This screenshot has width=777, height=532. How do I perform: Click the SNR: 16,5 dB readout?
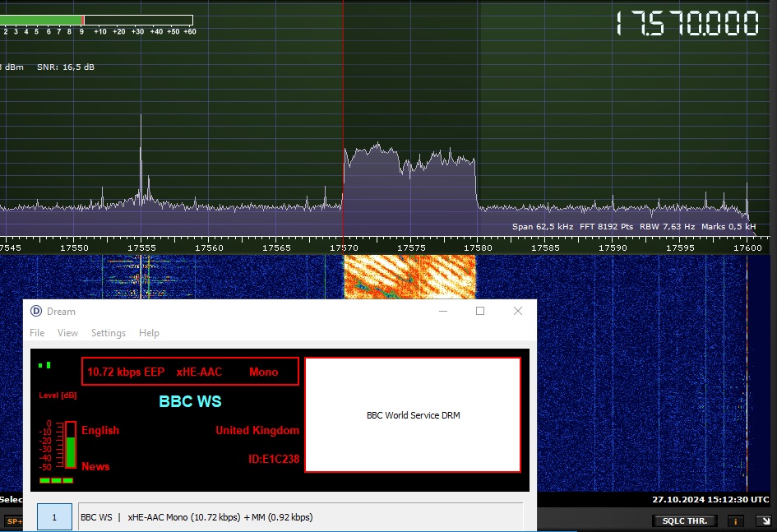[66, 67]
